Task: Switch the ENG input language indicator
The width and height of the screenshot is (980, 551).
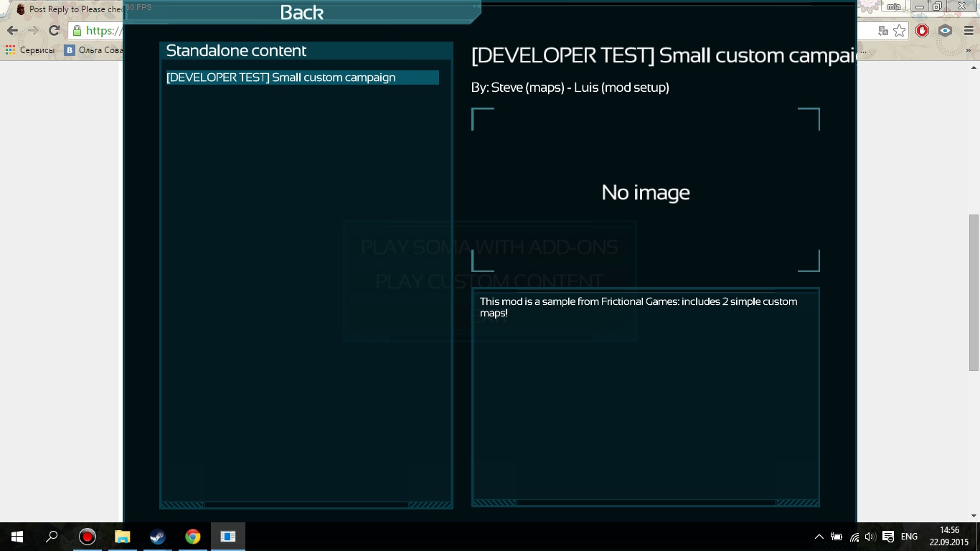Action: pos(909,537)
